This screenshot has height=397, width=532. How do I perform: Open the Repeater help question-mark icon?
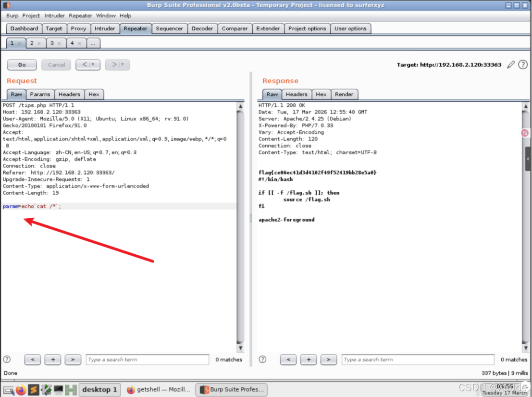[x=523, y=64]
